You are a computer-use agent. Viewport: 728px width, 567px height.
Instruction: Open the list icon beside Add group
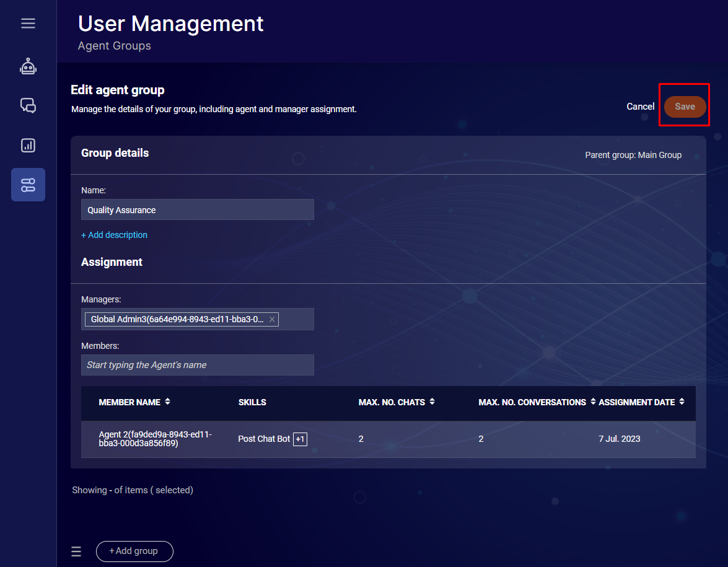tap(76, 552)
